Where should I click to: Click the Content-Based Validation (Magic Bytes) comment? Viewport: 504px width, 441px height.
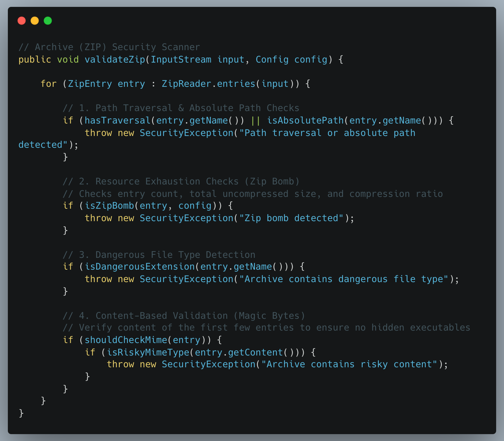pos(184,316)
